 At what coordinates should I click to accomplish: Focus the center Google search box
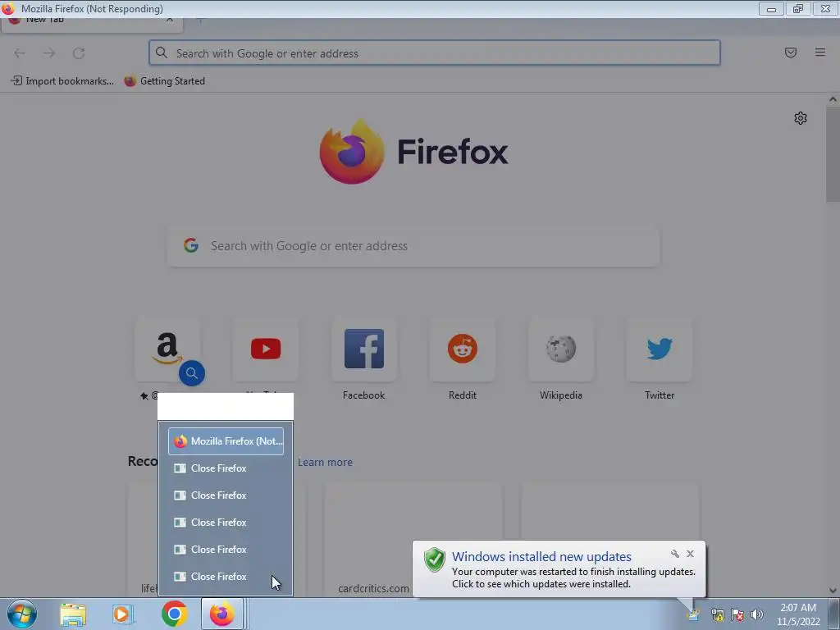[413, 246]
